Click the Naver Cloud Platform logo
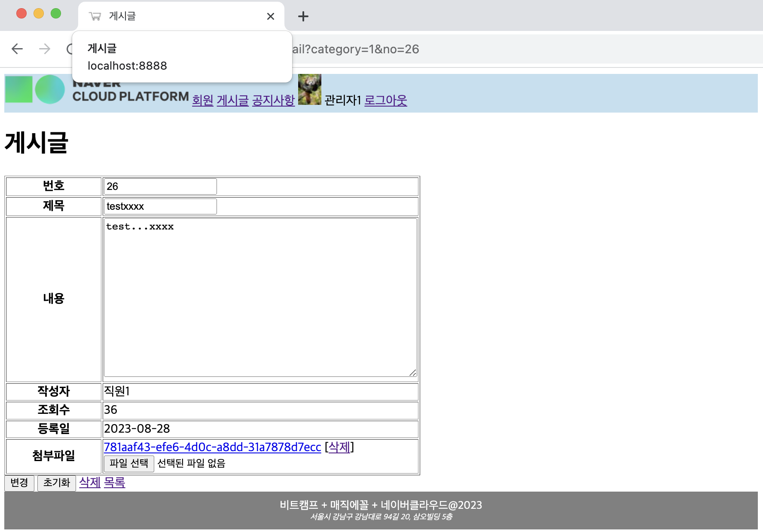 click(x=97, y=89)
